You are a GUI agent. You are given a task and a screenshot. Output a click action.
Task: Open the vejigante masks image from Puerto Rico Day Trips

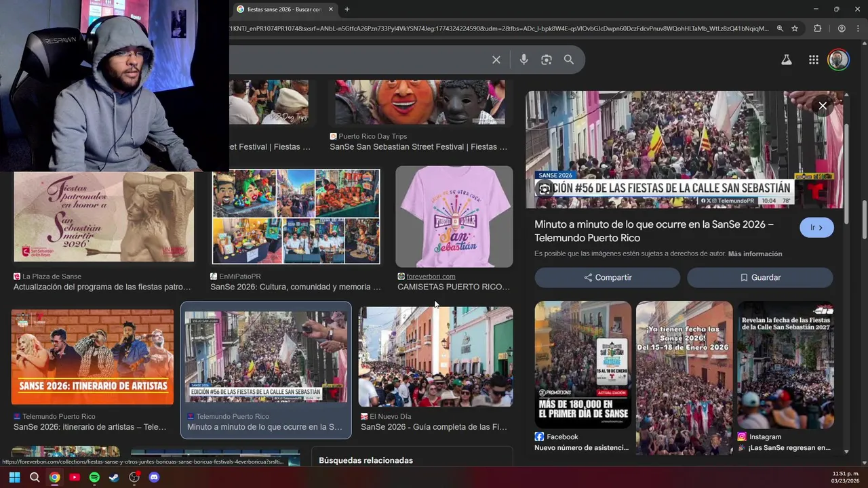click(x=420, y=102)
